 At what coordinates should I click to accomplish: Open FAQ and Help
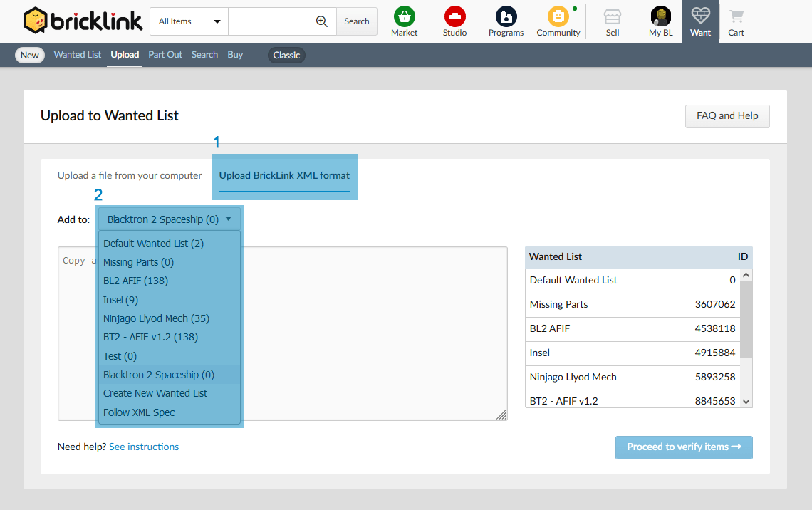click(727, 116)
